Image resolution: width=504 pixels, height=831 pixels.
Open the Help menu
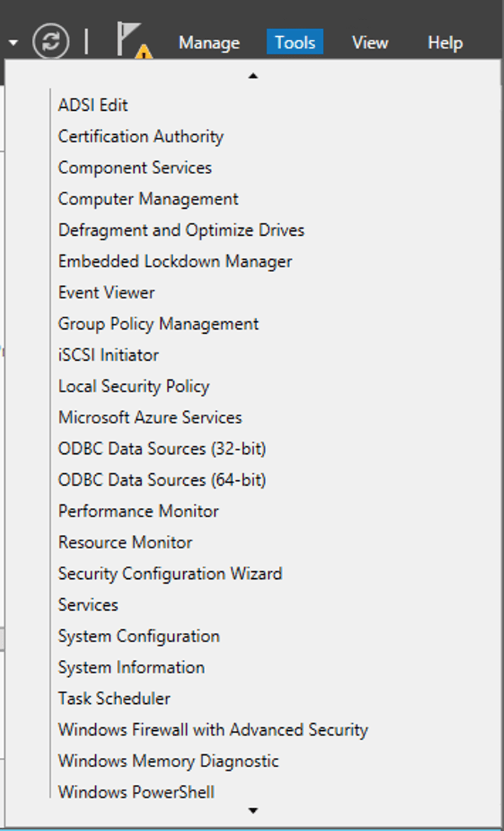click(x=445, y=43)
